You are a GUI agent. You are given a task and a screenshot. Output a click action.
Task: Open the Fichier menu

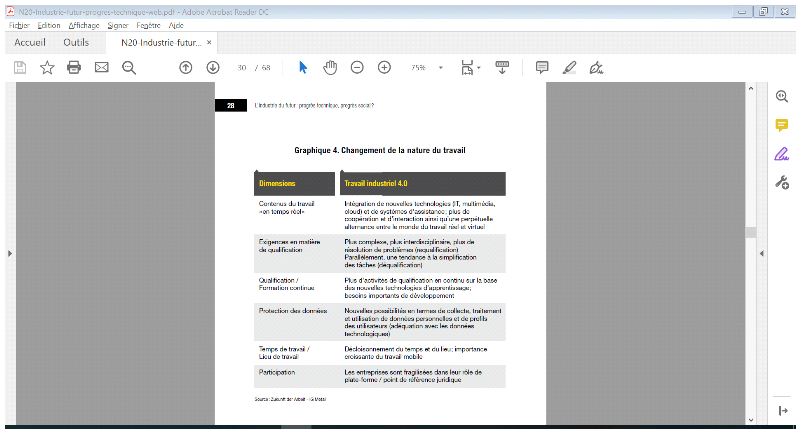point(19,25)
